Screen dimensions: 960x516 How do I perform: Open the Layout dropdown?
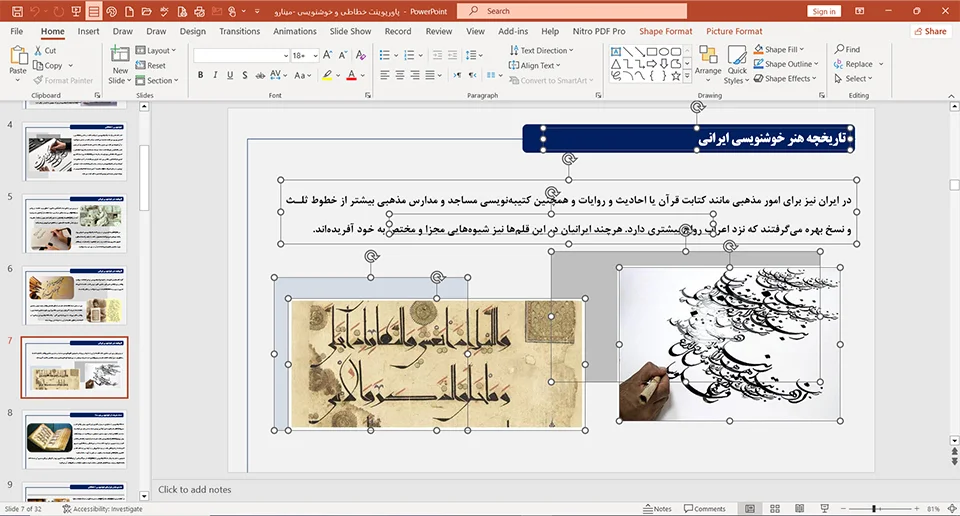(x=156, y=50)
